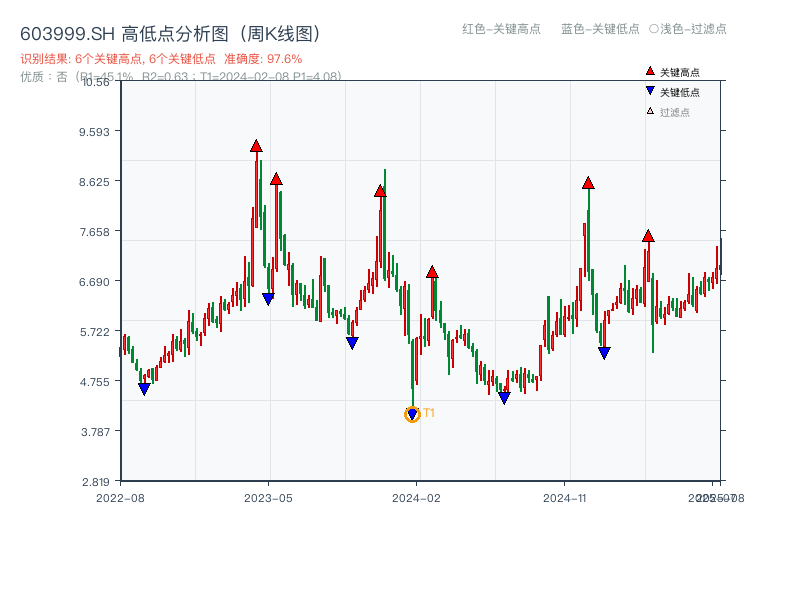Click the red marker on the highest 2023 peak
800x600 pixels.
click(257, 146)
